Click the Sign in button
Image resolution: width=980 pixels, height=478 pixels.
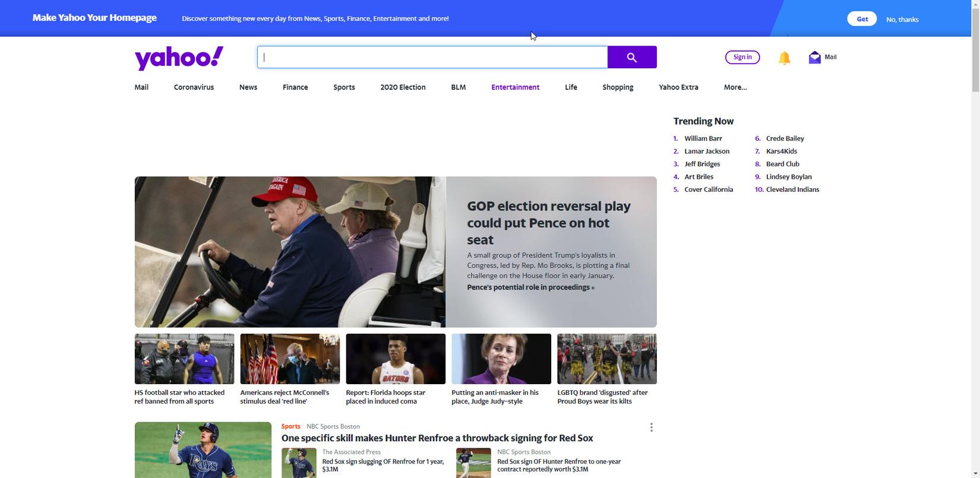coord(742,57)
